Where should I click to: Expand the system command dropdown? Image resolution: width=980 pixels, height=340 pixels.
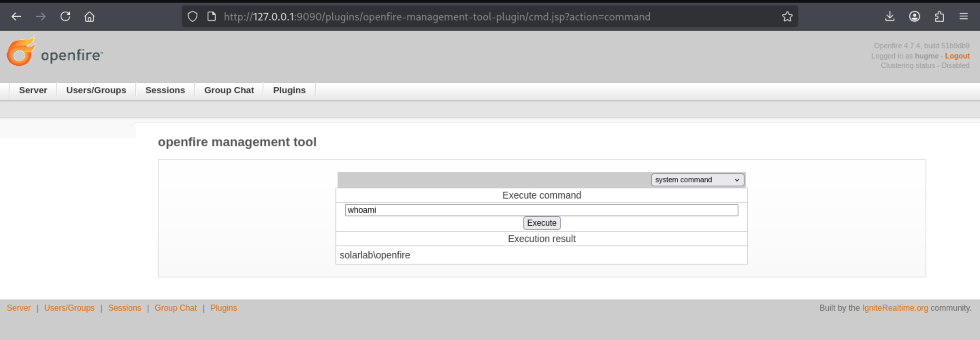[x=697, y=180]
